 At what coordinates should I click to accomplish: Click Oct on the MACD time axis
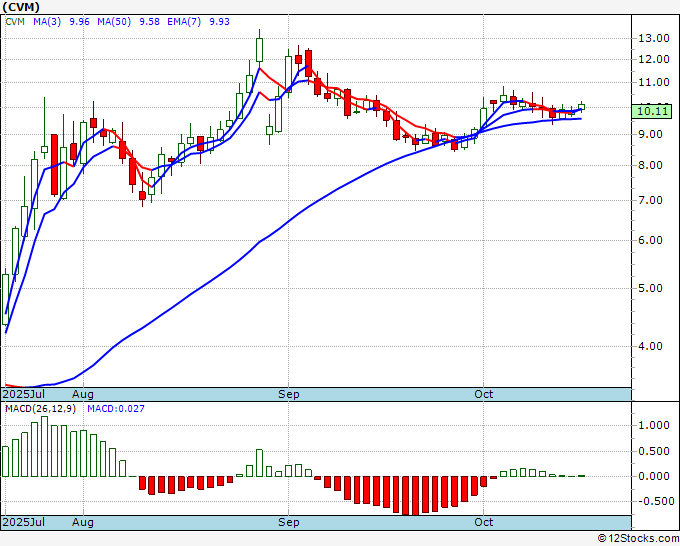click(484, 522)
